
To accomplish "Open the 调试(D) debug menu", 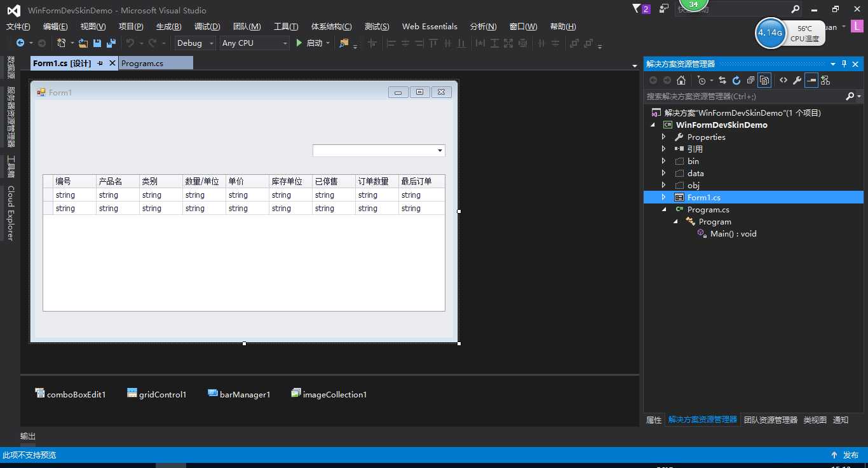I will [207, 27].
